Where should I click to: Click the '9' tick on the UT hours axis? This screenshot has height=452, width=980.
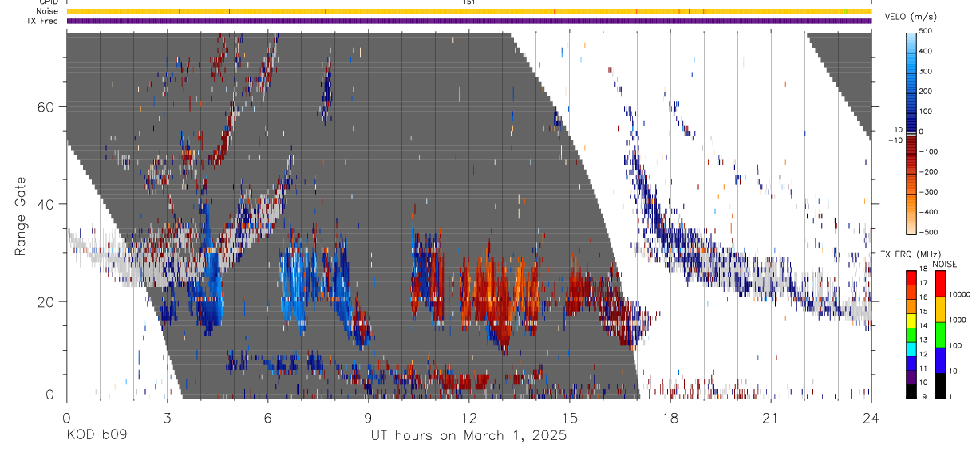(x=368, y=417)
